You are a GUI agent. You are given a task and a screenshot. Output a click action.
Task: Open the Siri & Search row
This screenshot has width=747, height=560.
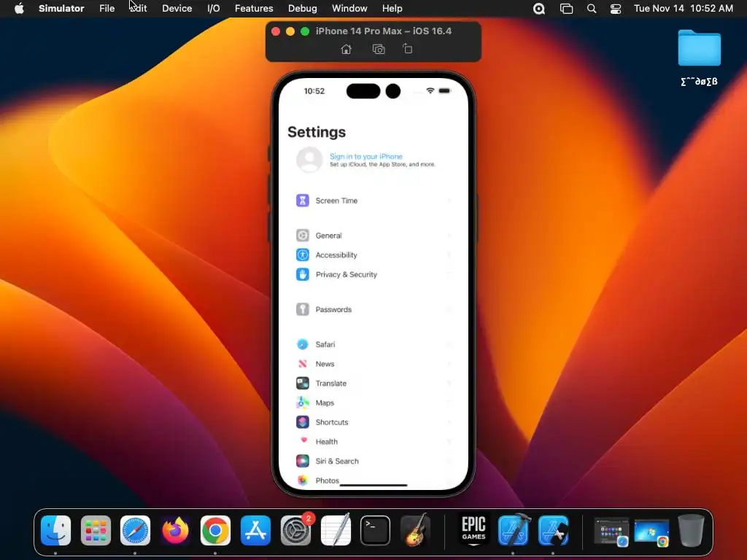tap(373, 461)
